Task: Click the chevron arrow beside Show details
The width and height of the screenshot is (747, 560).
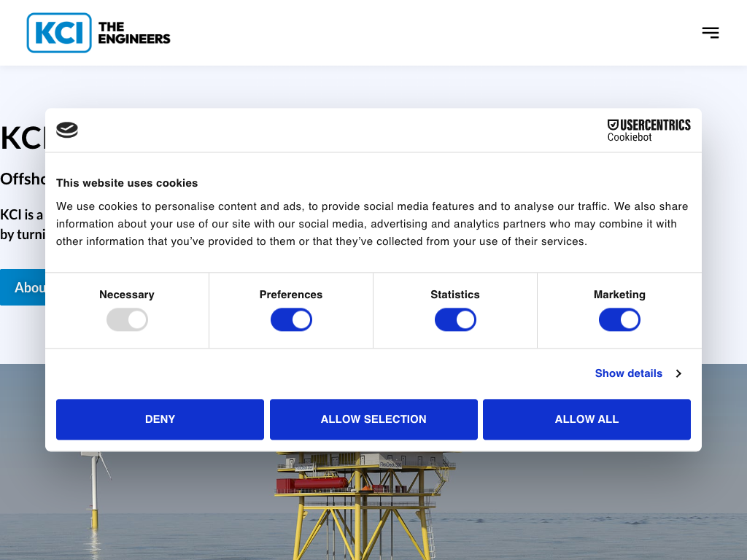Action: click(x=678, y=373)
